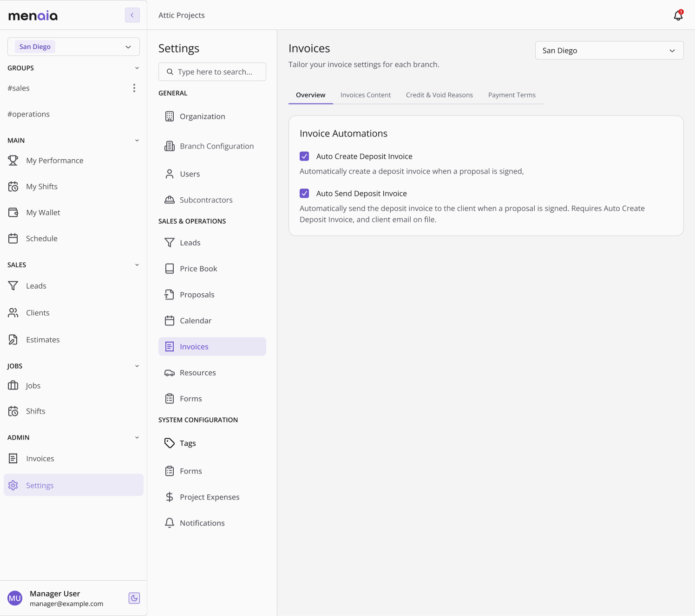Go to Invoices under Admin sidebar
The height and width of the screenshot is (616, 695).
(73, 459)
